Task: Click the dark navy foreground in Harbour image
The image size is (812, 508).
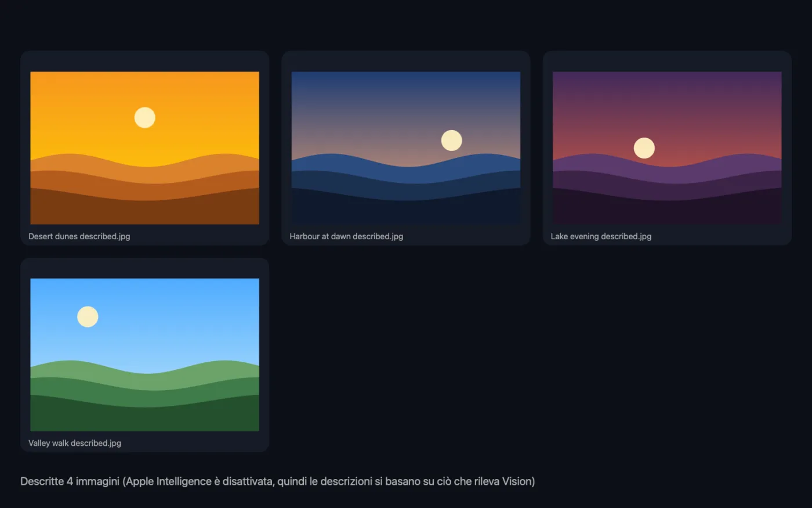Action: click(x=406, y=212)
